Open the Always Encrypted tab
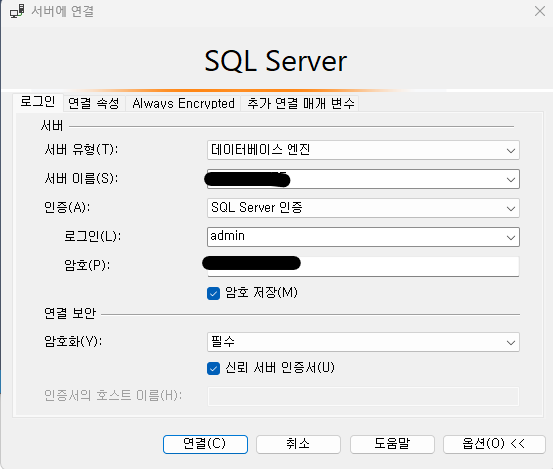The width and height of the screenshot is (553, 469). coord(183,103)
